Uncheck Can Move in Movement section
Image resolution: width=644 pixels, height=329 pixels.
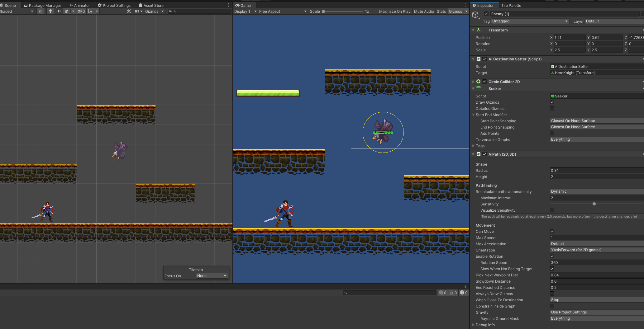pos(552,231)
